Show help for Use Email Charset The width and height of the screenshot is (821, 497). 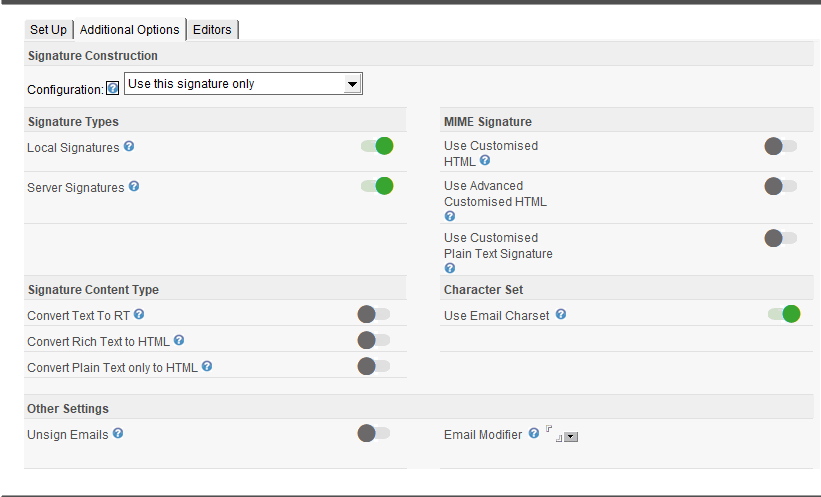click(x=561, y=315)
